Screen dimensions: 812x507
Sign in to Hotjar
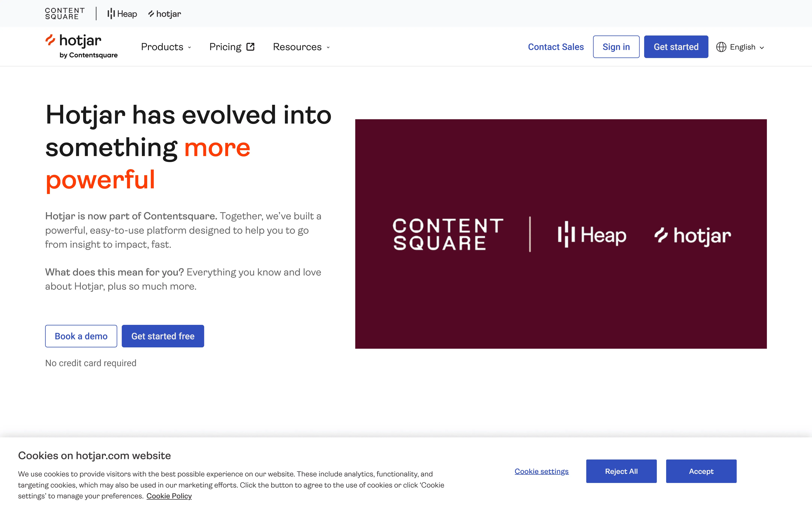[616, 47]
